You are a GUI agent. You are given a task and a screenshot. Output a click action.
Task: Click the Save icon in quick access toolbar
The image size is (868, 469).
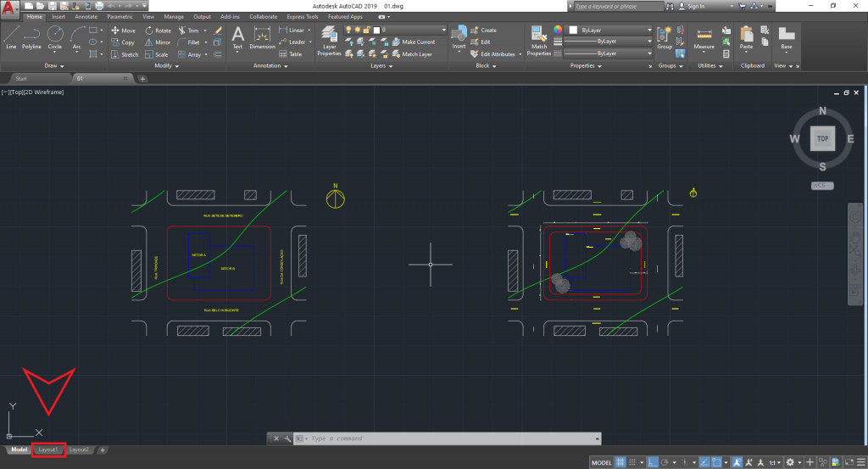(52, 6)
